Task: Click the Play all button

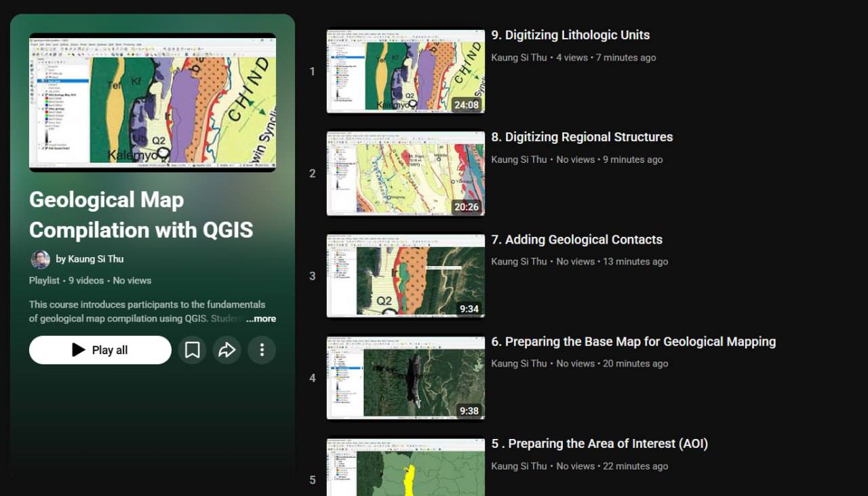Action: [x=100, y=350]
